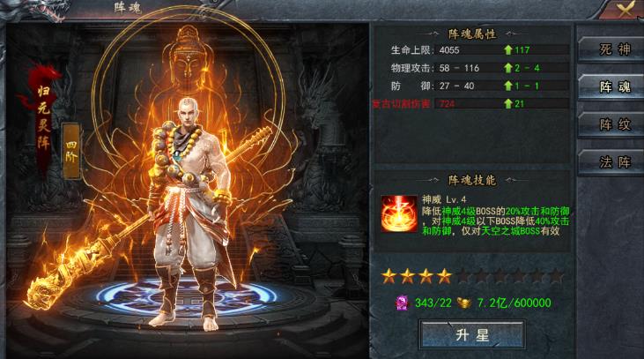Switch to the 死神 tab
This screenshot has height=359, width=644.
coord(612,49)
